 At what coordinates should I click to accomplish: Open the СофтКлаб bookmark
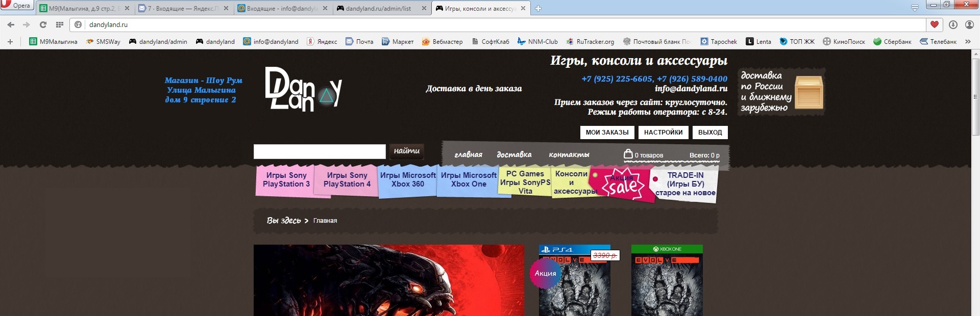[491, 41]
